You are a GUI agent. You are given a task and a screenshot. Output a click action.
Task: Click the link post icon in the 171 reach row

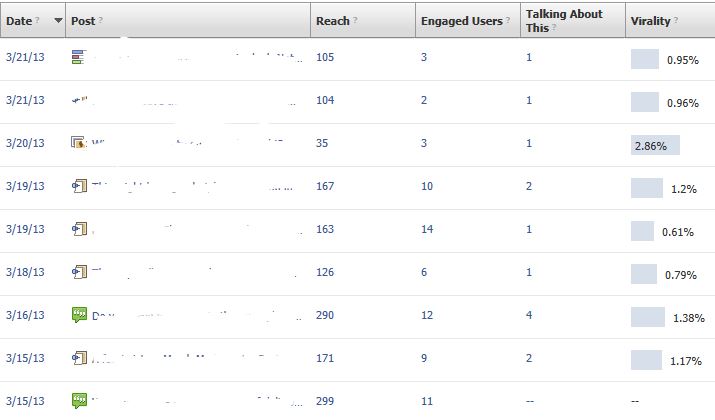(79, 358)
